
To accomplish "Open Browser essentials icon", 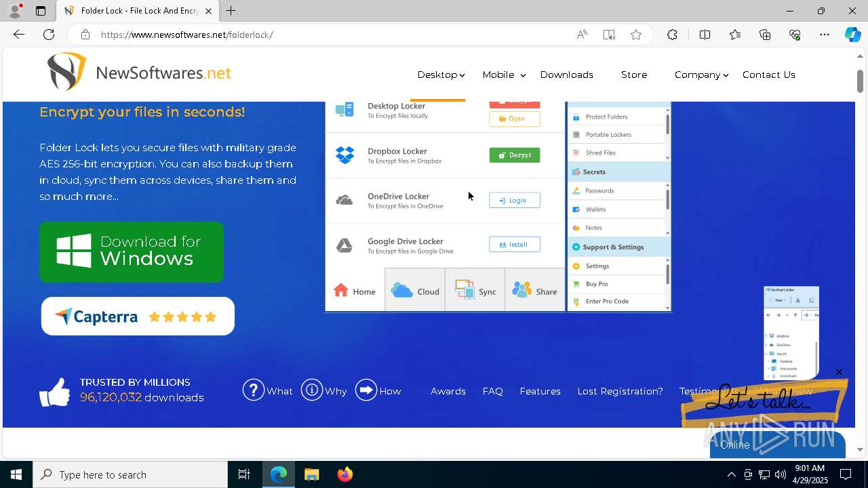I will 795,35.
